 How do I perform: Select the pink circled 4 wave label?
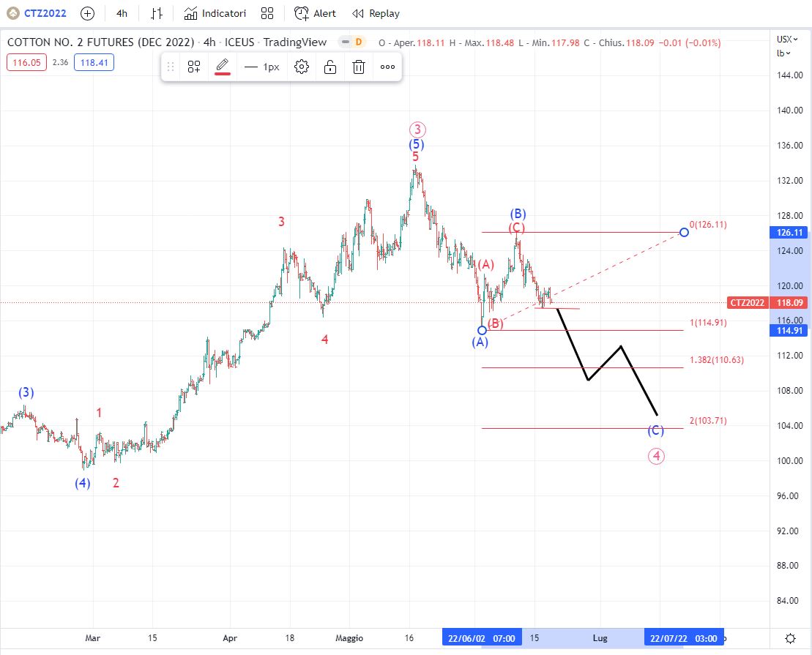point(656,456)
